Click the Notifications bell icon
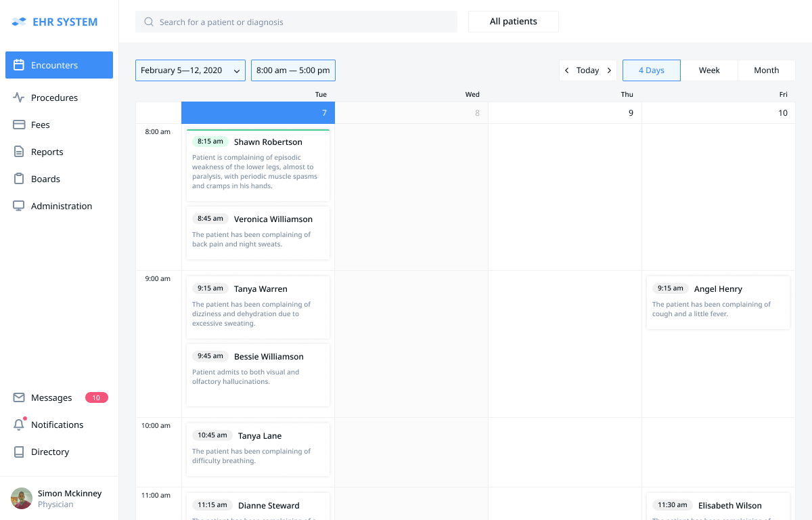 19,425
